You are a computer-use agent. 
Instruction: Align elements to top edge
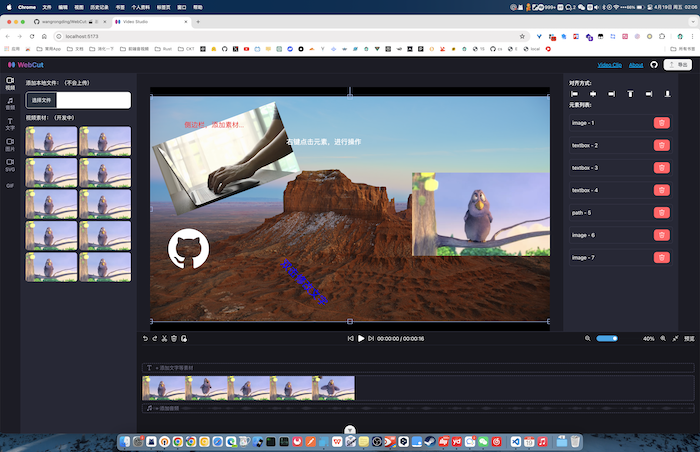[630, 94]
